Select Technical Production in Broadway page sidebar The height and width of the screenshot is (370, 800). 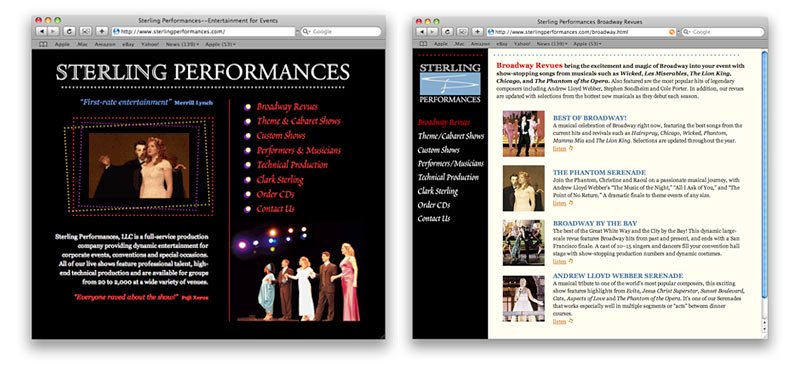click(448, 178)
